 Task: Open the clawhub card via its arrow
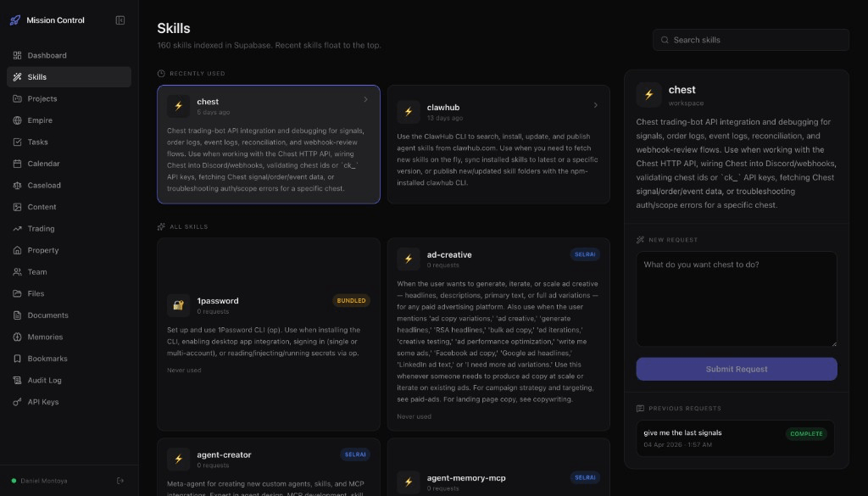(x=595, y=105)
